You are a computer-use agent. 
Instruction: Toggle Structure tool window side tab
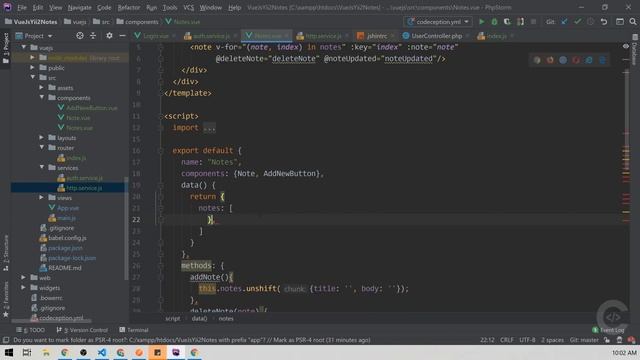(x=6, y=253)
